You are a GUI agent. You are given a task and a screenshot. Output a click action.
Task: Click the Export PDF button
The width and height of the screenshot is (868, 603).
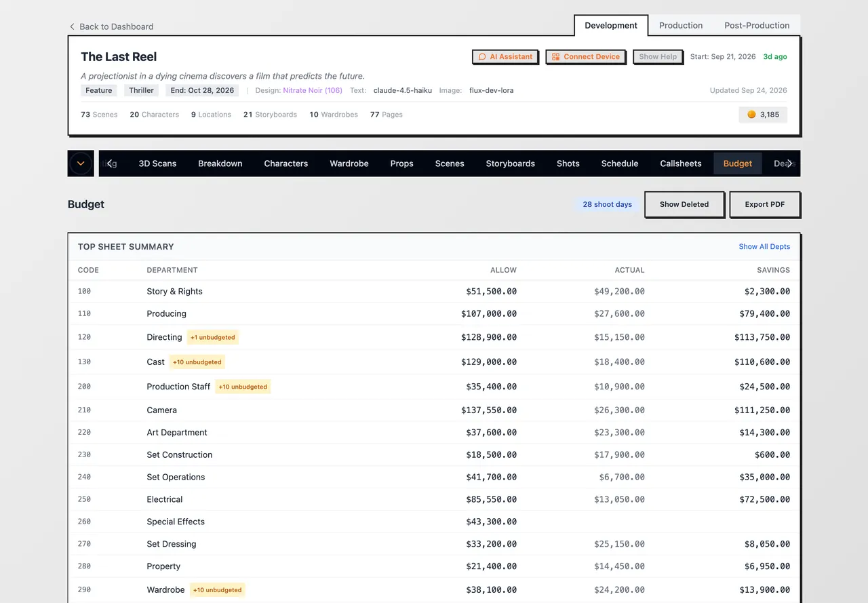[765, 204]
